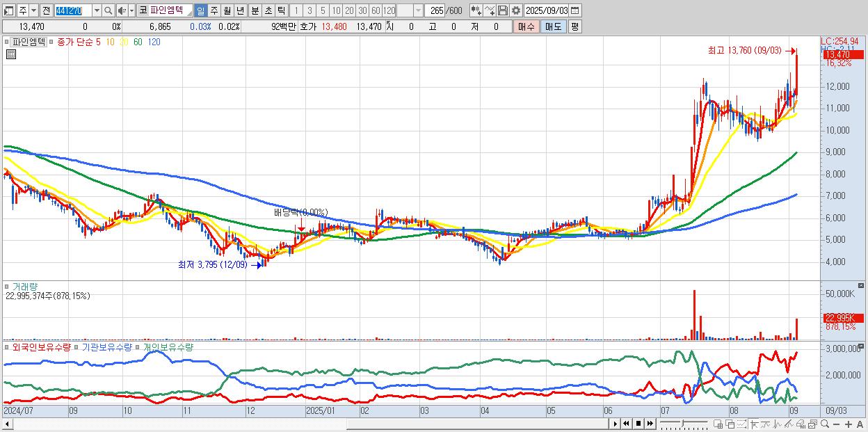Screen dimensions: 868x432
Task: Click the crosshair cursor tool icon
Action: click(x=754, y=424)
